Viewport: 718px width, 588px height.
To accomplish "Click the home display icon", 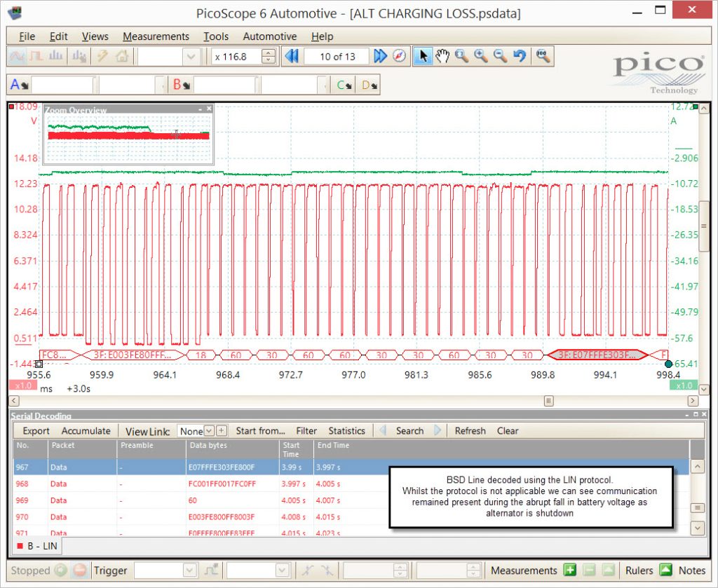I will click(122, 56).
